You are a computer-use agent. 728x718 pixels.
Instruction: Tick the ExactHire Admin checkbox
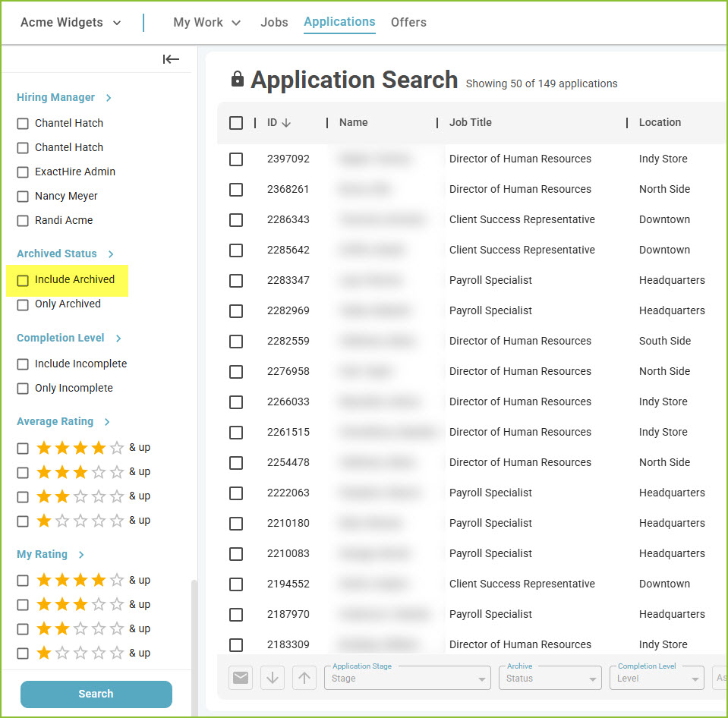point(23,172)
